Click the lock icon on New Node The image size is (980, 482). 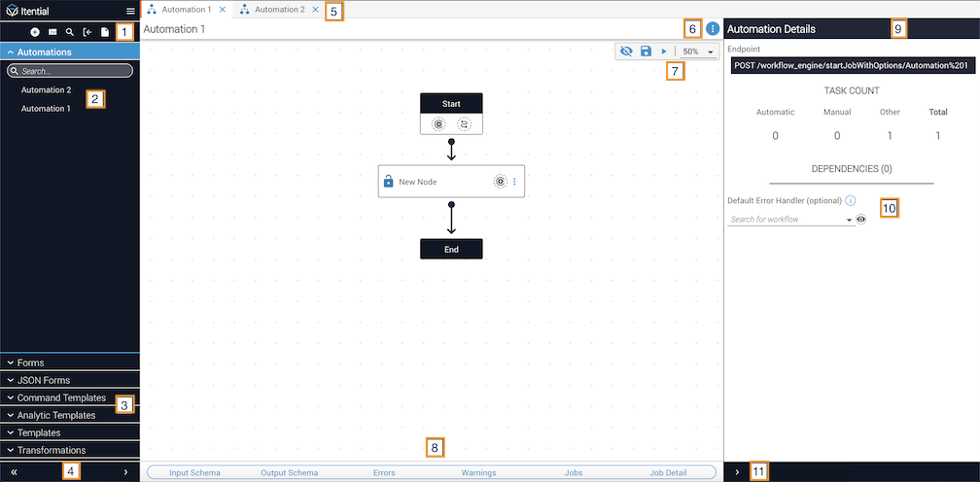[388, 182]
